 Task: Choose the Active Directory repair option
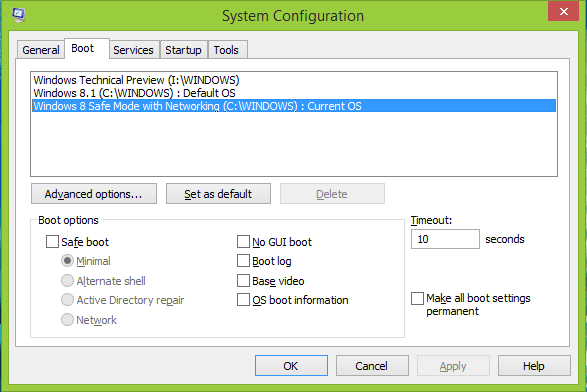(67, 300)
